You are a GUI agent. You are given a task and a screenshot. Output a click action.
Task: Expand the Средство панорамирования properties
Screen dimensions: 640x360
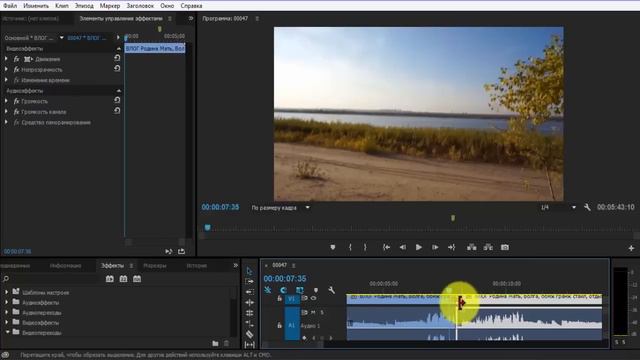6,122
